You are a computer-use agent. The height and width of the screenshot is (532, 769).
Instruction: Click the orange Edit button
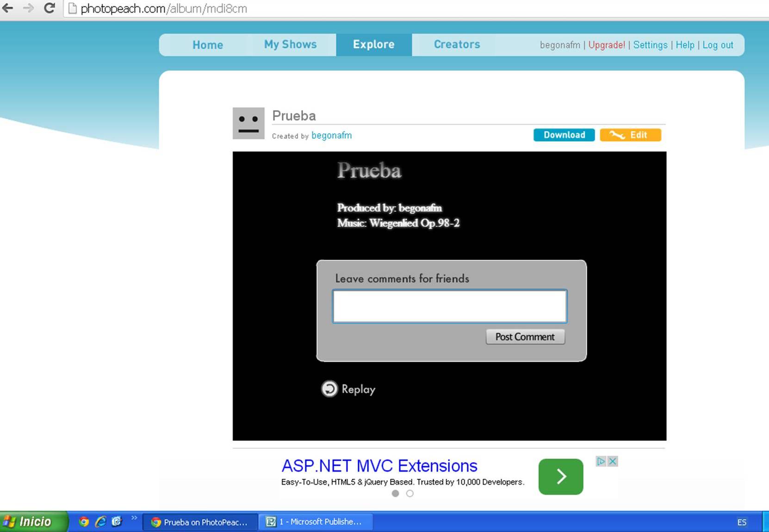(630, 135)
